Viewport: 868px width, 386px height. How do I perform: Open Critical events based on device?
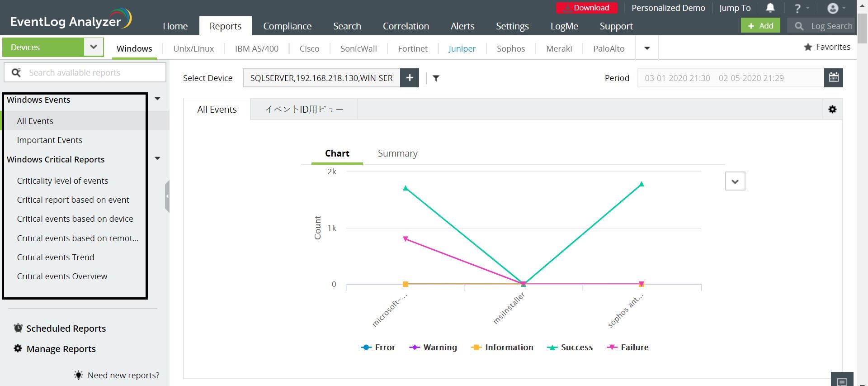coord(75,219)
